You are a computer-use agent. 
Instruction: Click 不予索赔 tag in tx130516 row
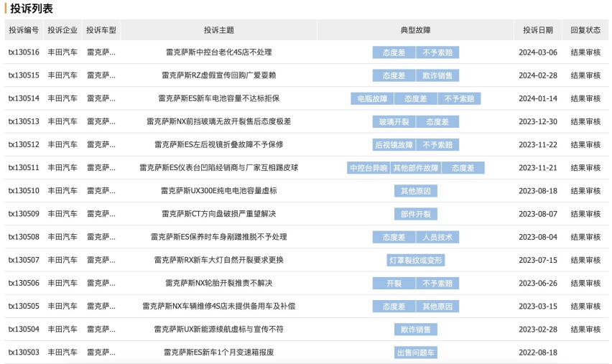[437, 52]
